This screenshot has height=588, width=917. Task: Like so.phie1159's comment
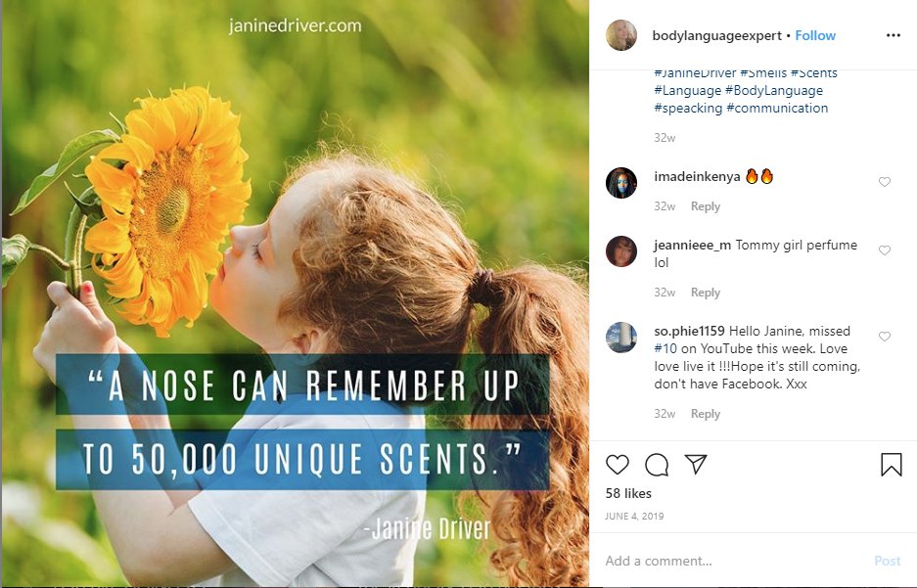coord(885,337)
